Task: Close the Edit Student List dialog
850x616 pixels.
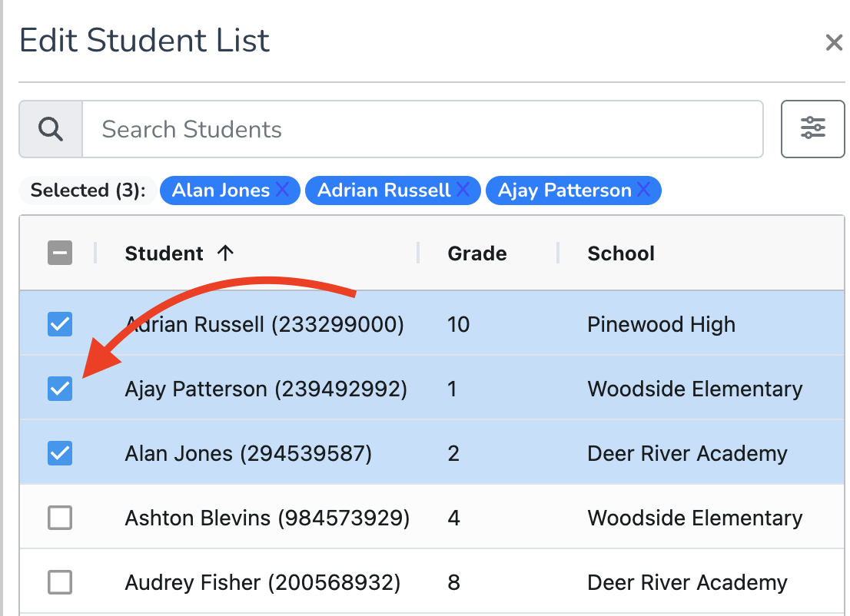Action: pos(834,42)
